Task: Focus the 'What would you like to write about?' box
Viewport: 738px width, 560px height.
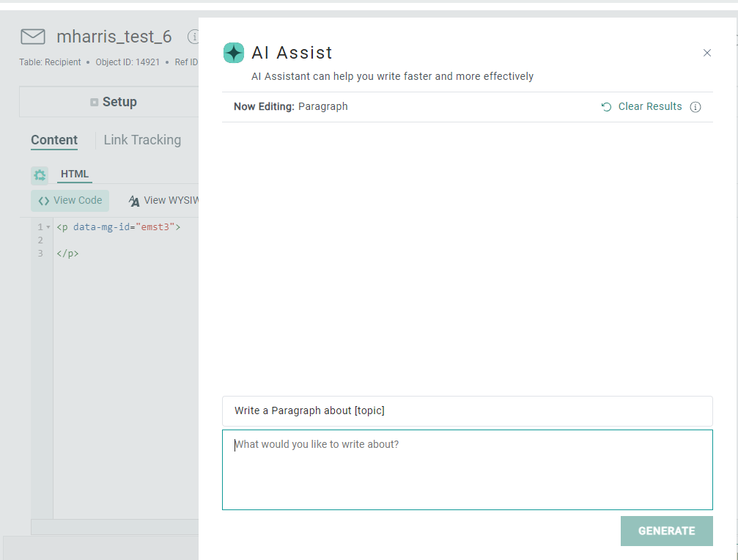Action: coord(467,469)
